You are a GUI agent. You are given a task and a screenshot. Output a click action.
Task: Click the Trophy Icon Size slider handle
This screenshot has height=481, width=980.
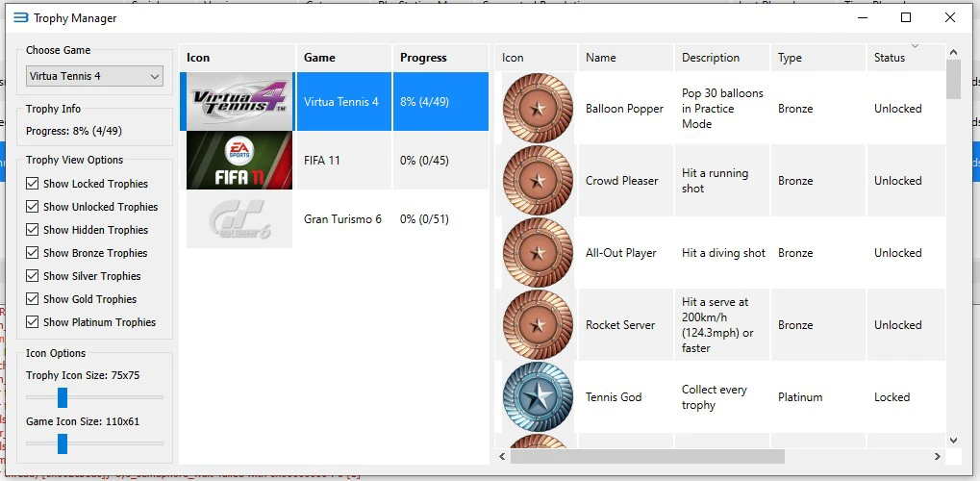pyautogui.click(x=62, y=397)
